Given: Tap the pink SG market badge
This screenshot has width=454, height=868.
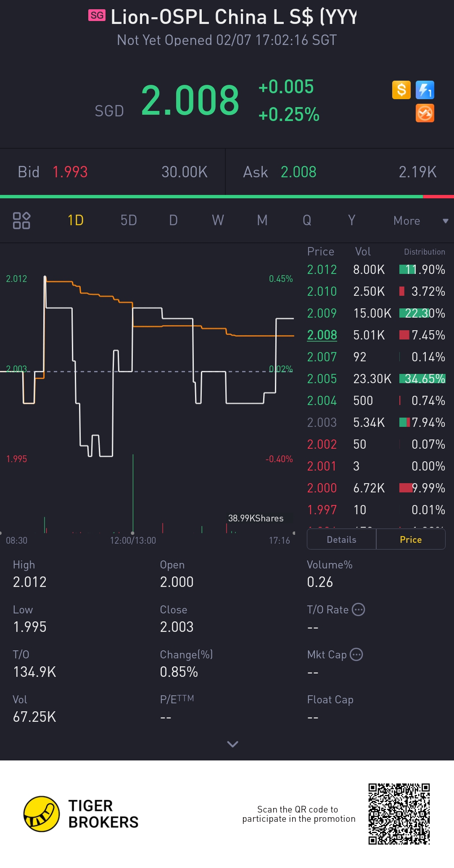Looking at the screenshot, I should coord(97,16).
